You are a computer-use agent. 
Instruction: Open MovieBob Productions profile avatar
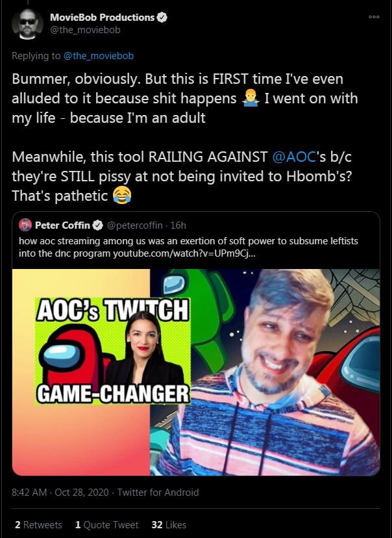pos(28,23)
